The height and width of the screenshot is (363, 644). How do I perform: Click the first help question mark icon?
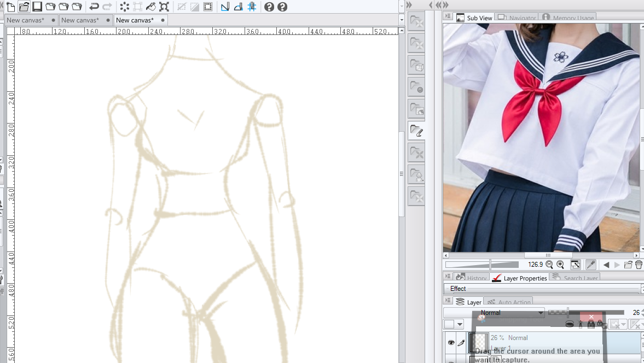[269, 7]
